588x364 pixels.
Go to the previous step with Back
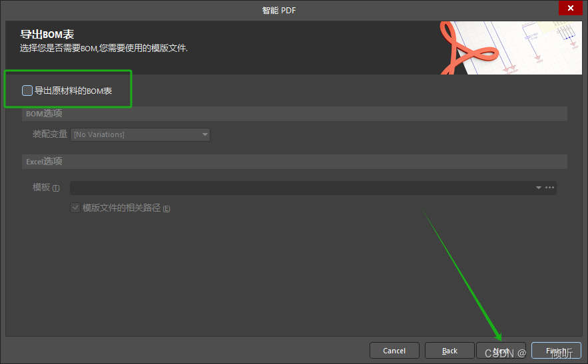tap(449, 351)
